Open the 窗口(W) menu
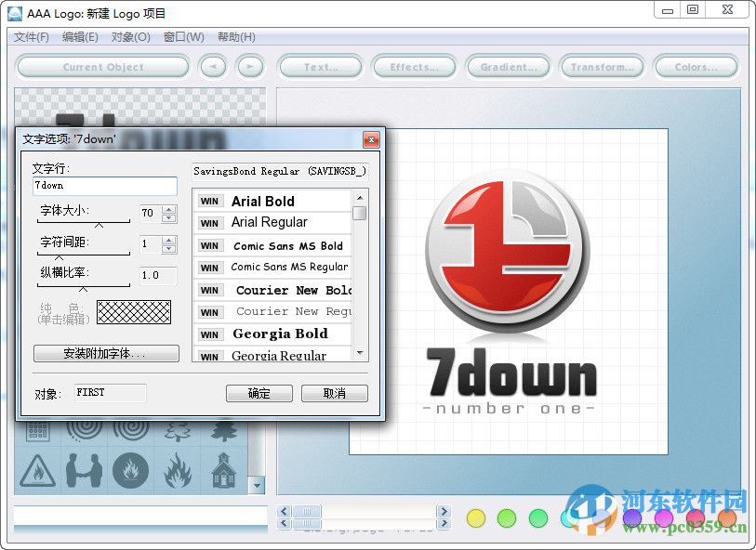The width and height of the screenshot is (756, 550). click(184, 37)
